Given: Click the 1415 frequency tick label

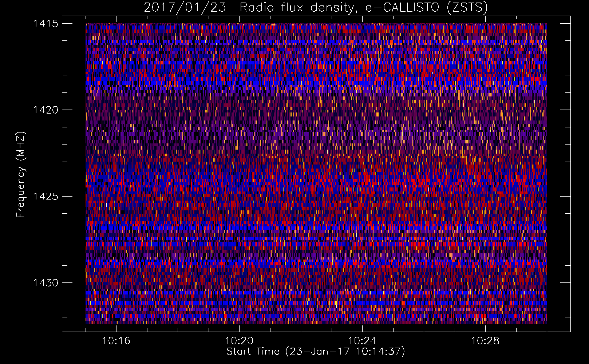Looking at the screenshot, I should [46, 24].
